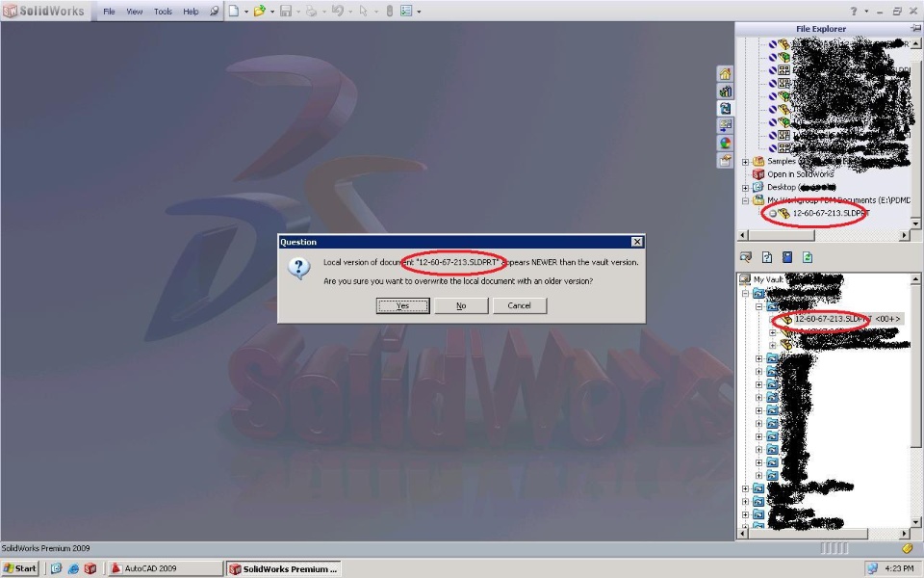Select Open in SolidWorks tree item

[x=800, y=174]
